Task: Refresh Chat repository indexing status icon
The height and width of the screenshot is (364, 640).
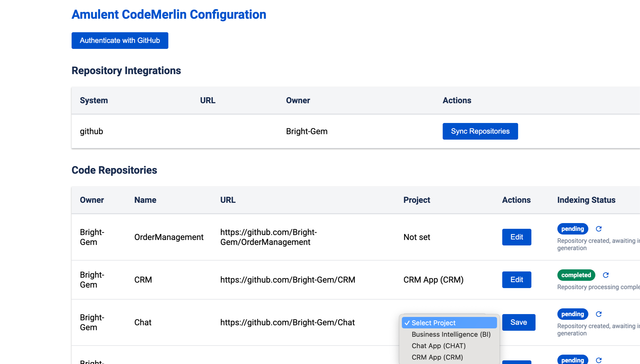Action: point(599,314)
